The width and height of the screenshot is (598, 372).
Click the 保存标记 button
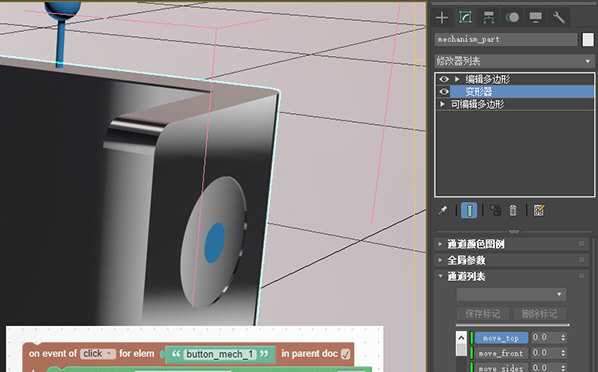[x=483, y=314]
